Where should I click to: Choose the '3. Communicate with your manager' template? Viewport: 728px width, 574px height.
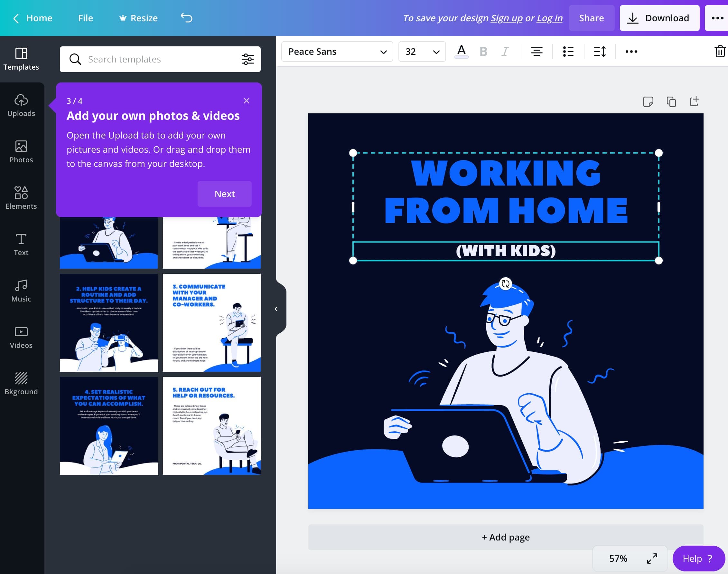(x=211, y=323)
